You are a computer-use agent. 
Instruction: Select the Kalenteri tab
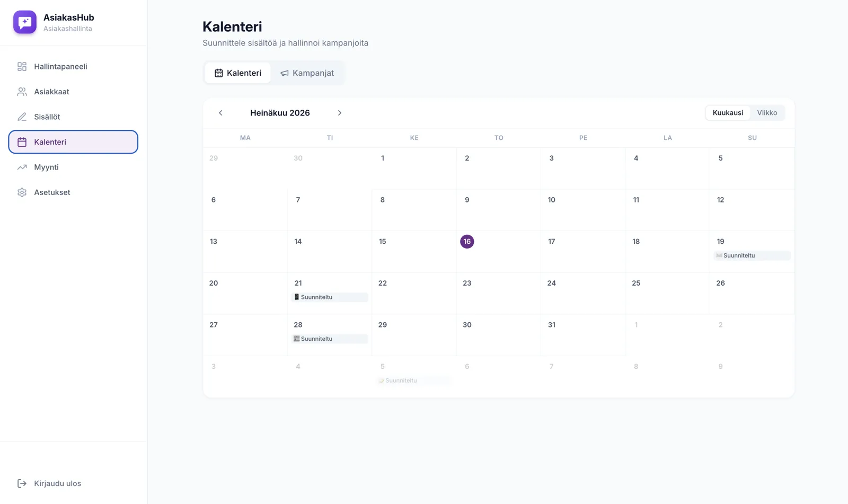[237, 73]
